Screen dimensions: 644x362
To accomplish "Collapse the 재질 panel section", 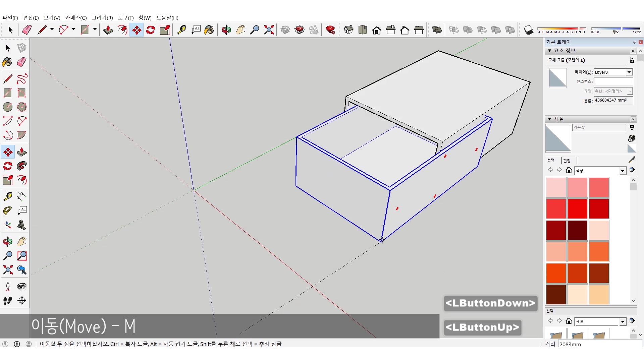I will [549, 119].
